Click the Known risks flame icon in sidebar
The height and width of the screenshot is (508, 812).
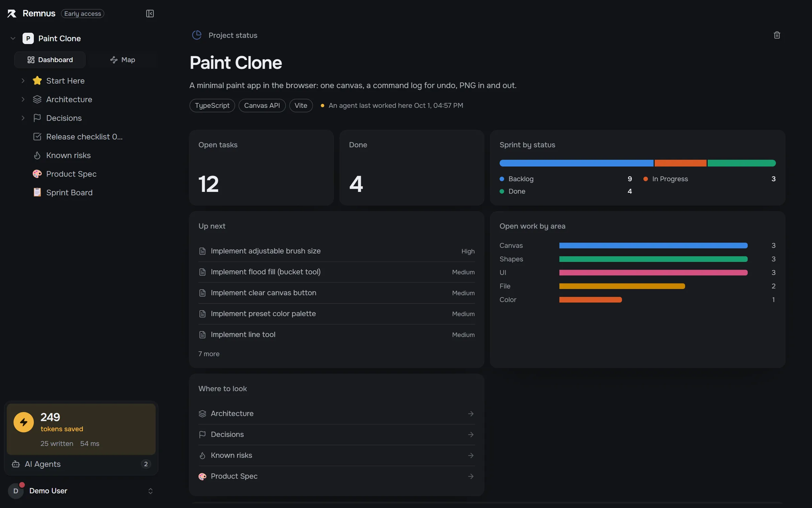pyautogui.click(x=37, y=155)
